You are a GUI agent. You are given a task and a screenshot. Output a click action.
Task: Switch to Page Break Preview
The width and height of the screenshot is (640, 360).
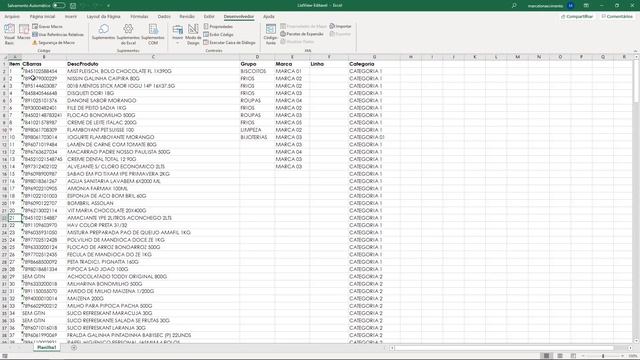click(x=573, y=356)
